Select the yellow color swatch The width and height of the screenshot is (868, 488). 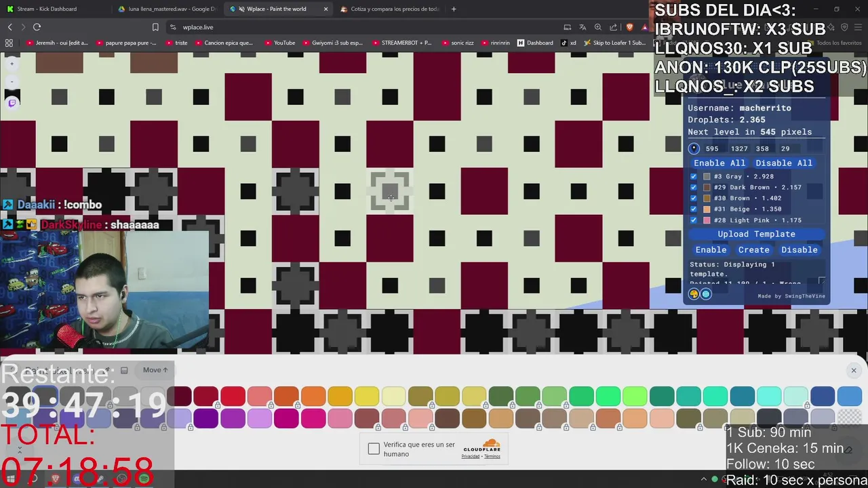tap(367, 396)
